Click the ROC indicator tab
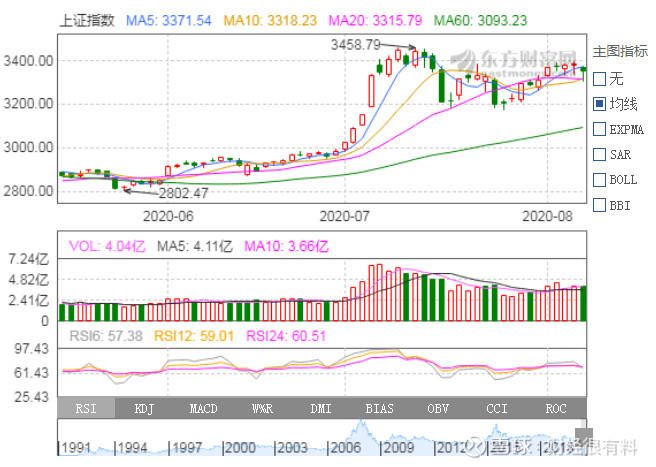 coord(556,409)
